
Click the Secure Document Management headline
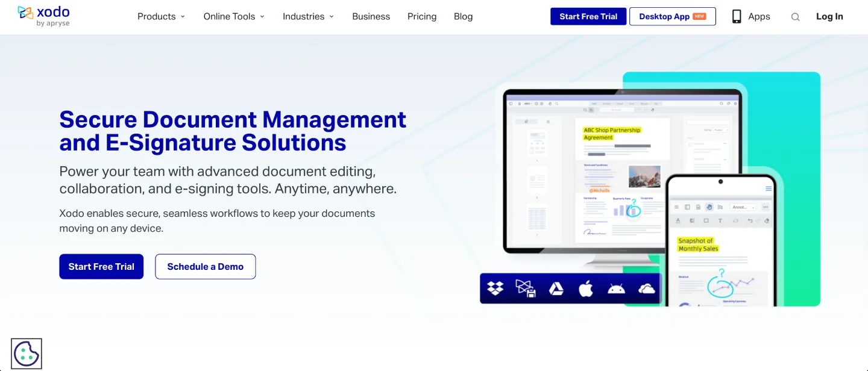tap(233, 131)
